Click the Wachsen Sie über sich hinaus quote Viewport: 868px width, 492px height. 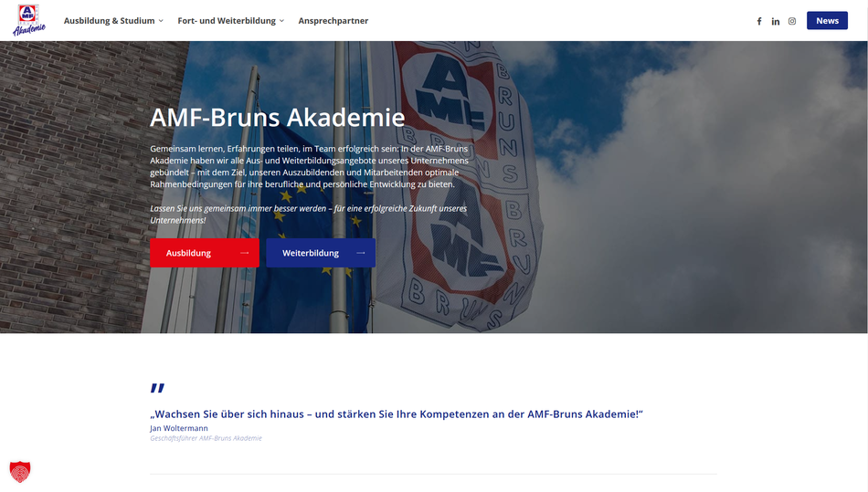coord(397,414)
